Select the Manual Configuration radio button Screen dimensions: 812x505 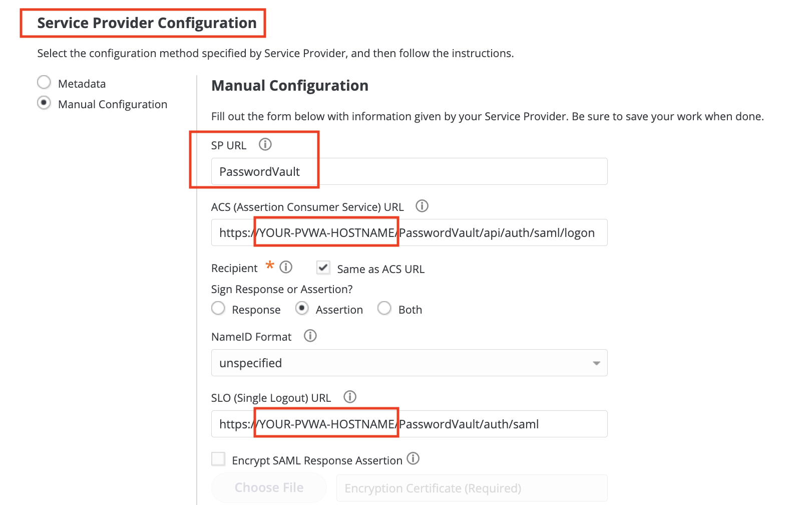44,103
